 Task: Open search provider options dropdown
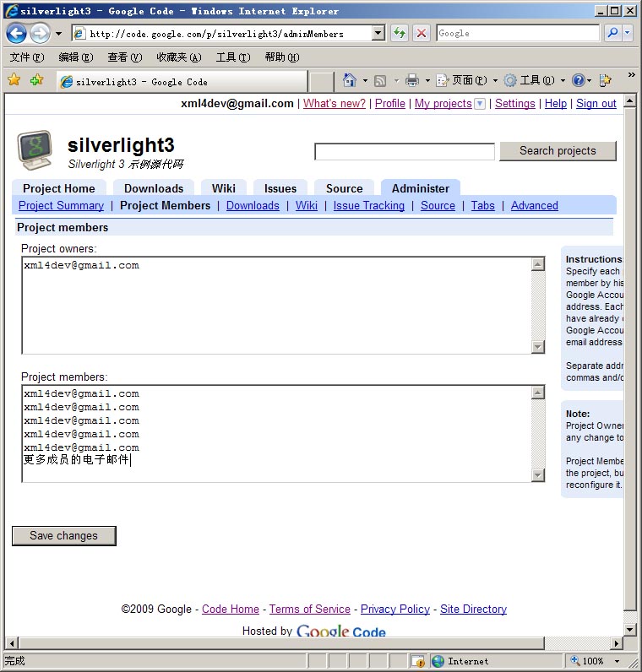click(x=628, y=33)
